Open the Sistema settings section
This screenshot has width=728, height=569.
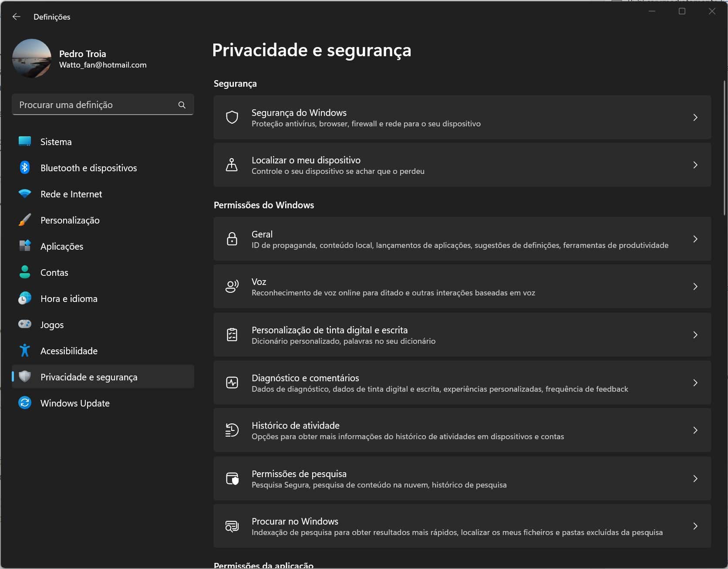[56, 142]
